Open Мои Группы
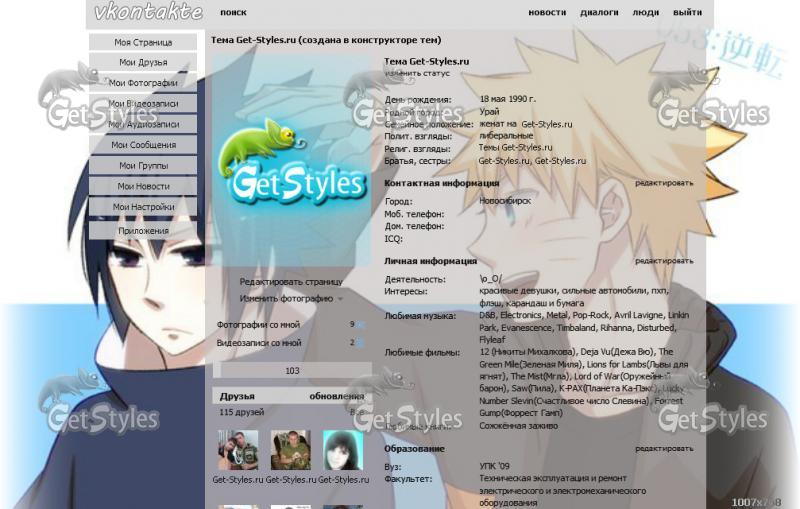 tap(143, 166)
